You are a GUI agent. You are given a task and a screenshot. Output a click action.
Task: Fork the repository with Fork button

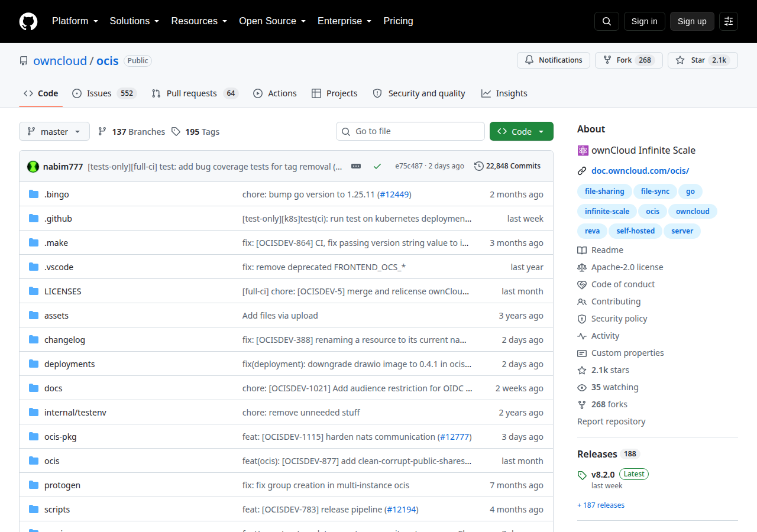629,60
